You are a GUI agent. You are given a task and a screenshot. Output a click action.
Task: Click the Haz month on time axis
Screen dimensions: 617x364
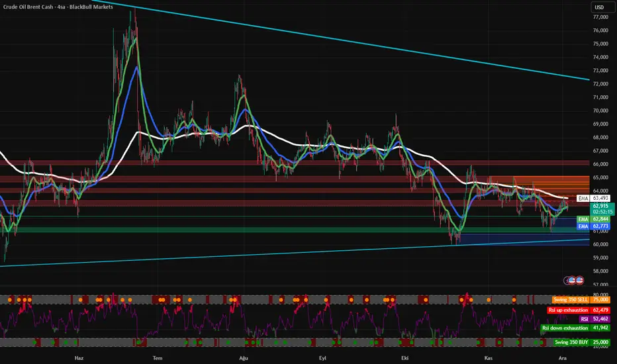pos(81,357)
